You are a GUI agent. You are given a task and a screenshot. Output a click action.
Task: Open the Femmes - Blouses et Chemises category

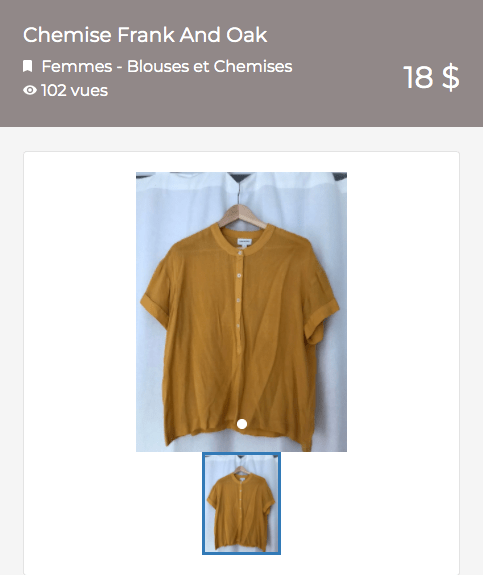(x=167, y=66)
